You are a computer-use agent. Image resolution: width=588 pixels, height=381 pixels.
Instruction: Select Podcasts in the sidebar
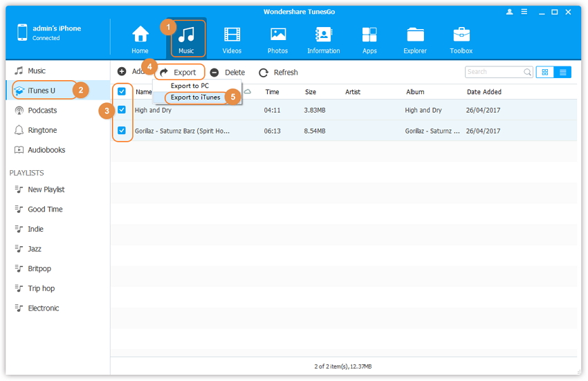point(42,111)
